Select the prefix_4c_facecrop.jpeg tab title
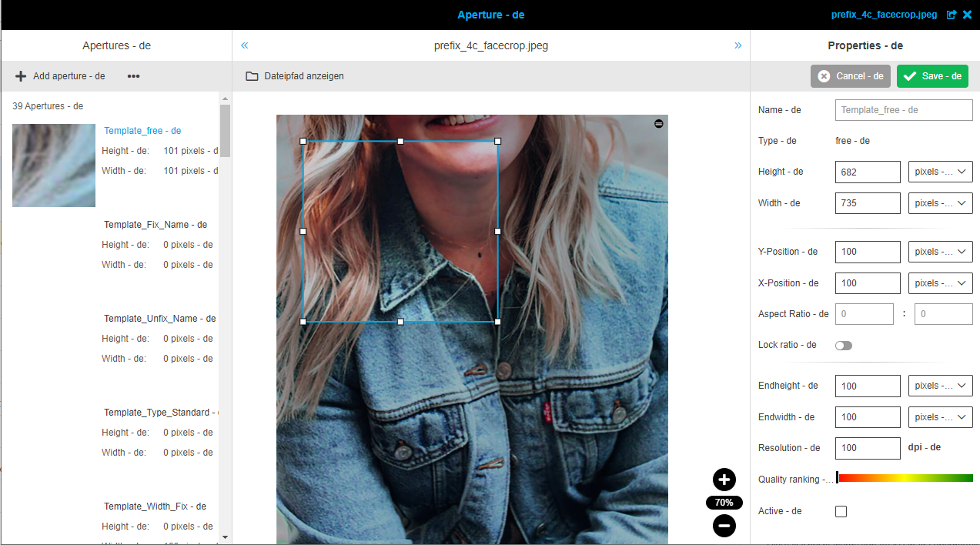Image resolution: width=980 pixels, height=545 pixels. tap(490, 45)
